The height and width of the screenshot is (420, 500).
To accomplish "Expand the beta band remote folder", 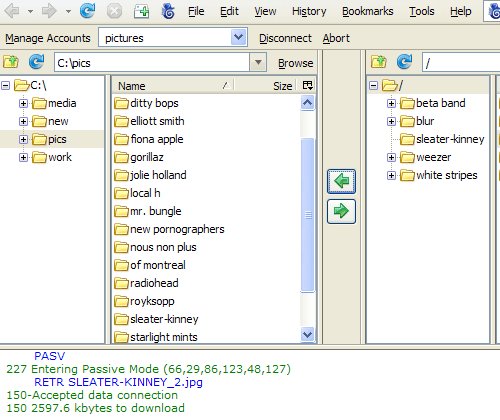I will point(391,103).
